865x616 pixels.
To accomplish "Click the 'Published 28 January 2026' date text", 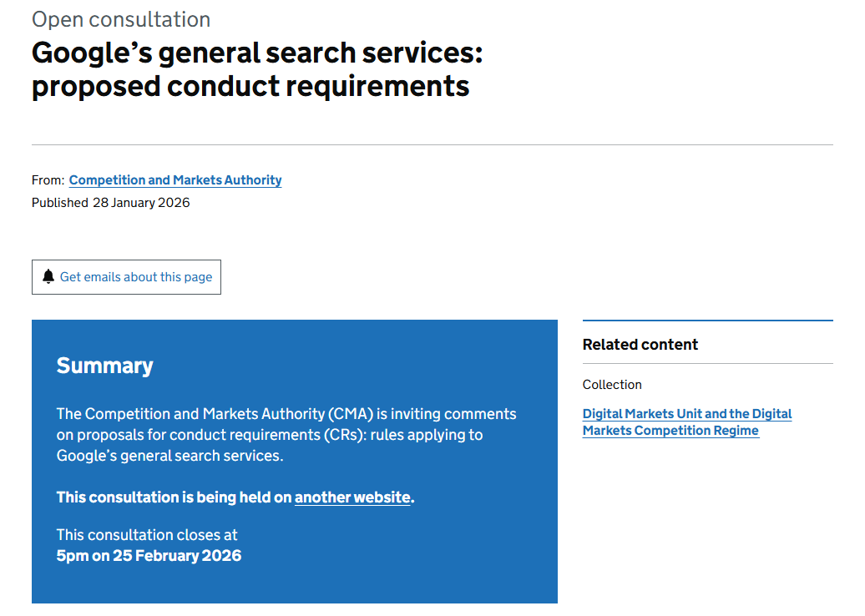I will pyautogui.click(x=109, y=202).
